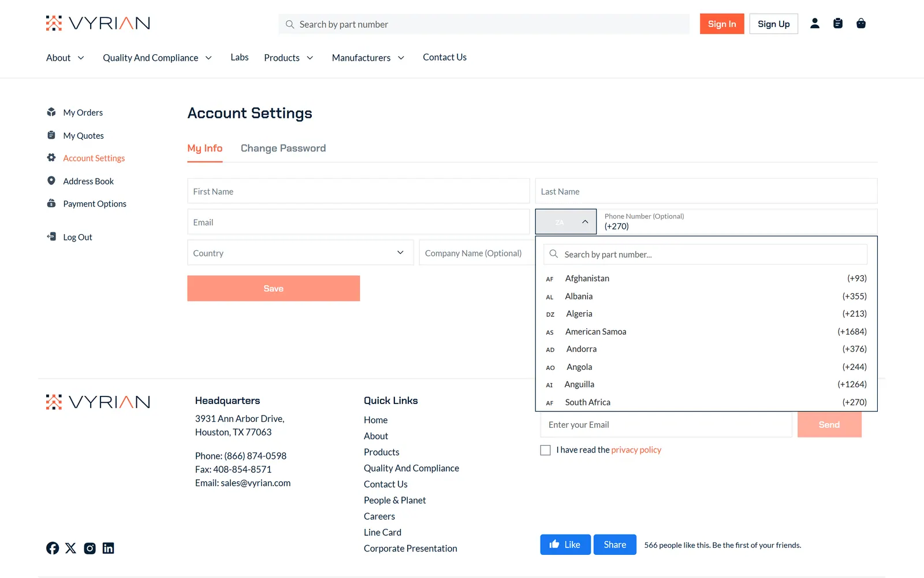Click the Vyrian logo in the header
The image size is (924, 578).
[x=98, y=23]
